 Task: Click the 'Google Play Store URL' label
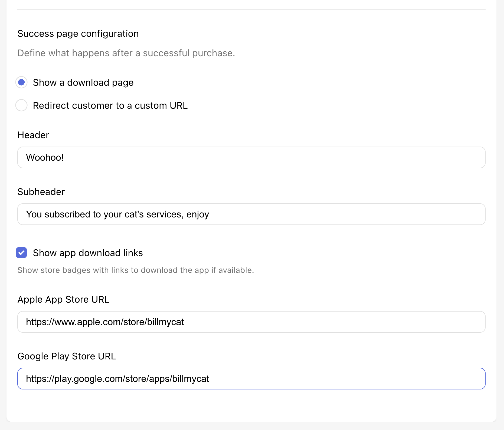click(67, 356)
